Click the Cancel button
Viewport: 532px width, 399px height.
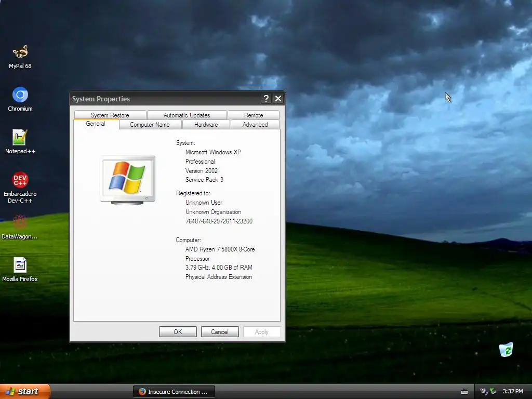click(x=220, y=332)
